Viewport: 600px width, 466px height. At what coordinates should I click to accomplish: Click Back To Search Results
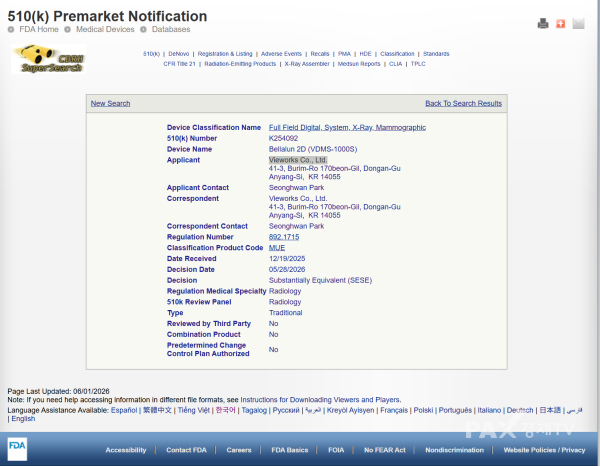(x=463, y=103)
